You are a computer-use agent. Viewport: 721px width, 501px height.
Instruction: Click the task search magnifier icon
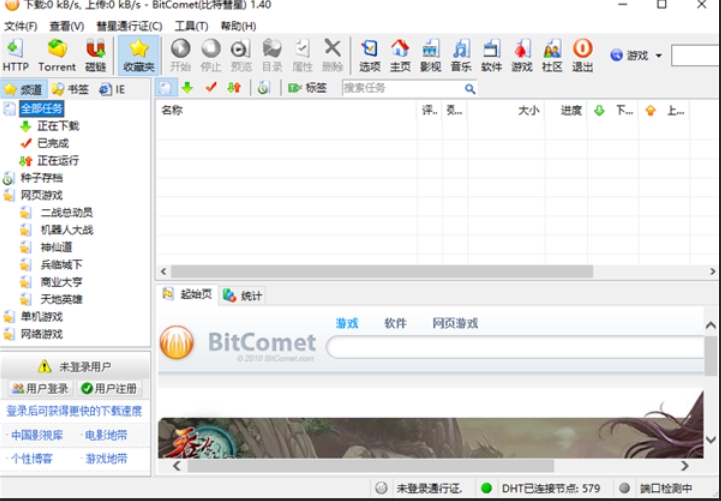point(469,88)
